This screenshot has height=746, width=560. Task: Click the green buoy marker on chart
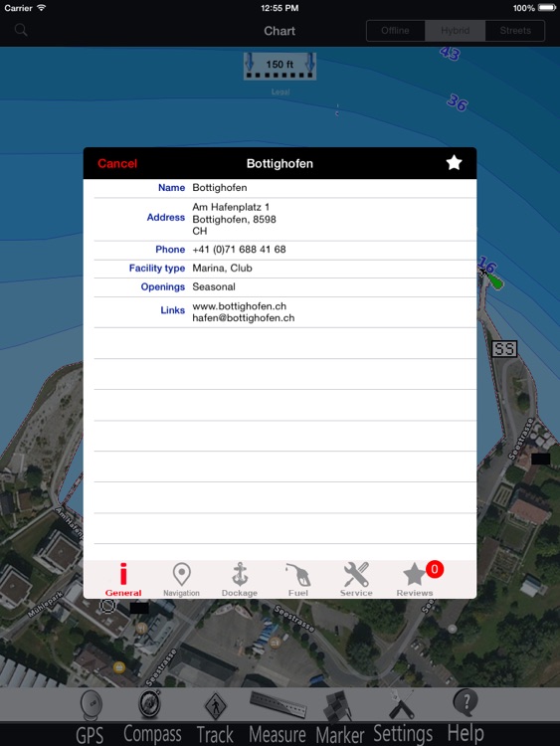[494, 280]
